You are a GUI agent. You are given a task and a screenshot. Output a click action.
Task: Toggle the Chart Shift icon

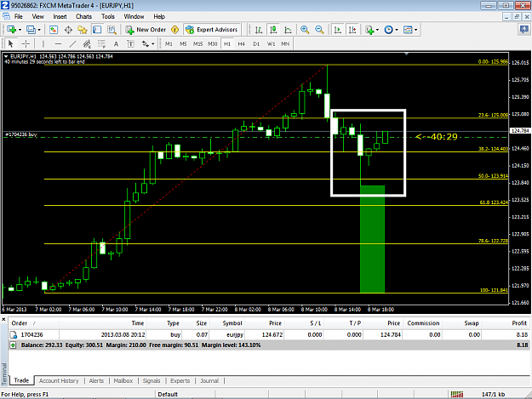pyautogui.click(x=352, y=30)
